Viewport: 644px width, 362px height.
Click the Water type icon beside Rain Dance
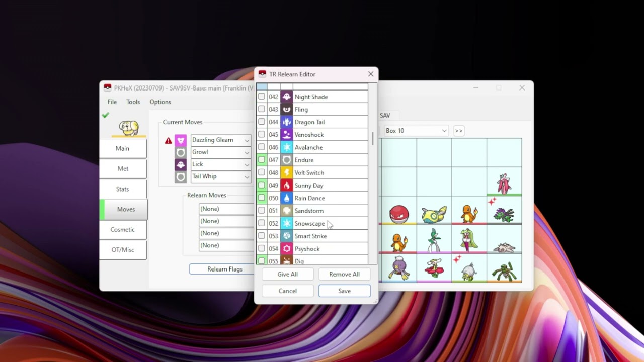click(286, 198)
